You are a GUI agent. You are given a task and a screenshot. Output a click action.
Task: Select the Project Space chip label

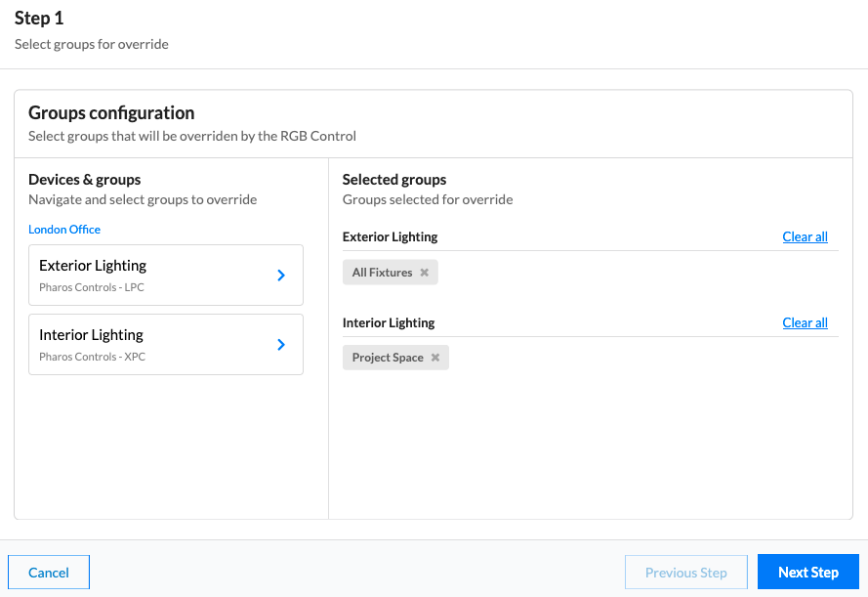(x=388, y=358)
